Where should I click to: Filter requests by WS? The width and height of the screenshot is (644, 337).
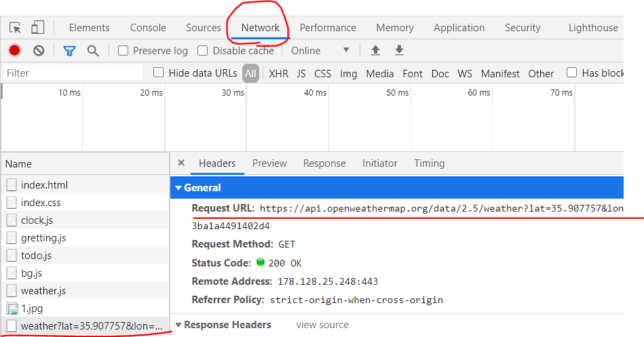[x=465, y=73]
